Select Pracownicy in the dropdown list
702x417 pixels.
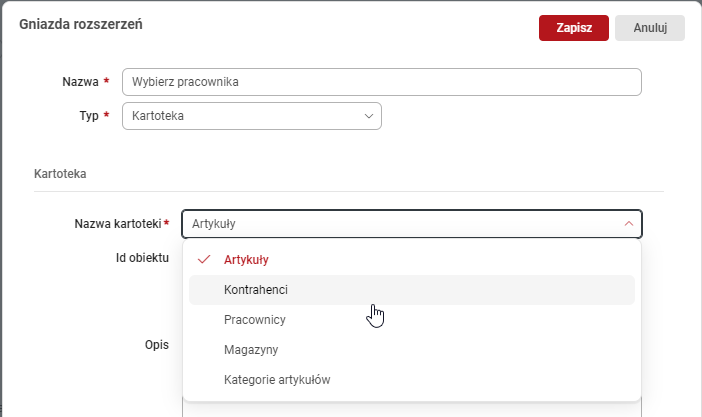click(x=255, y=320)
